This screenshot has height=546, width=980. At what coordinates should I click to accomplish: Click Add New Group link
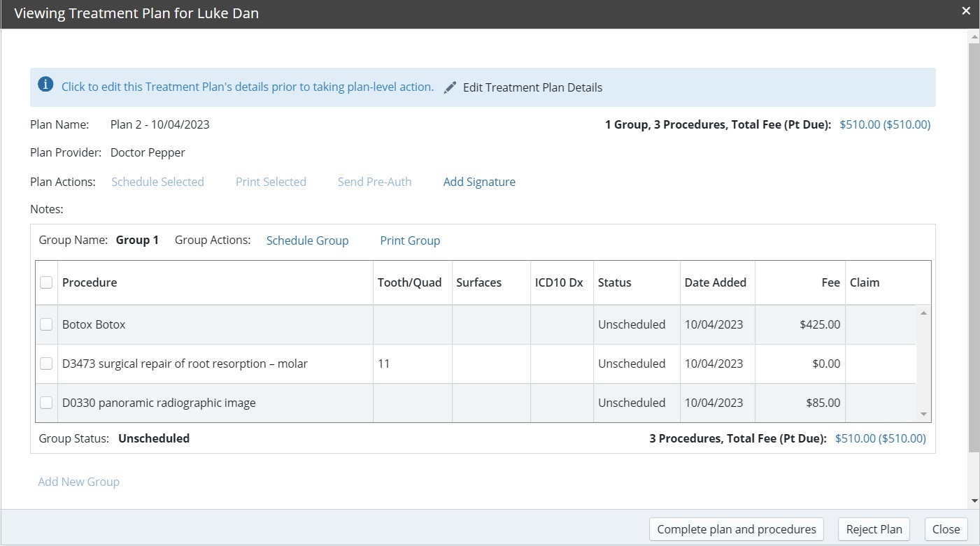coord(78,482)
